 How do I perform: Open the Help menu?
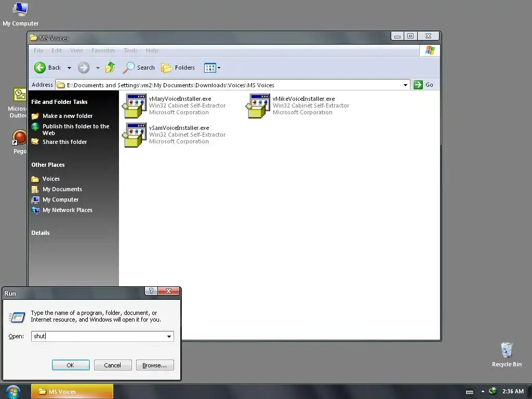pos(152,50)
